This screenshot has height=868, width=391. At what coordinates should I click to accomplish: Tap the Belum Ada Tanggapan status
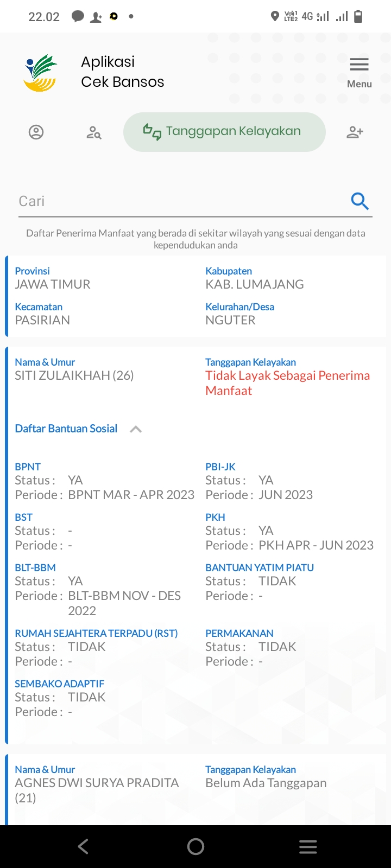(x=266, y=783)
